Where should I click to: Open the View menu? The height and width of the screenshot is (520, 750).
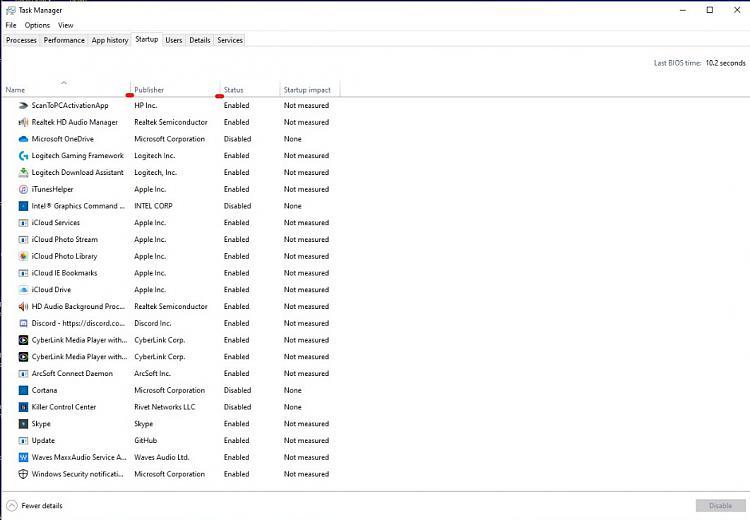click(66, 25)
